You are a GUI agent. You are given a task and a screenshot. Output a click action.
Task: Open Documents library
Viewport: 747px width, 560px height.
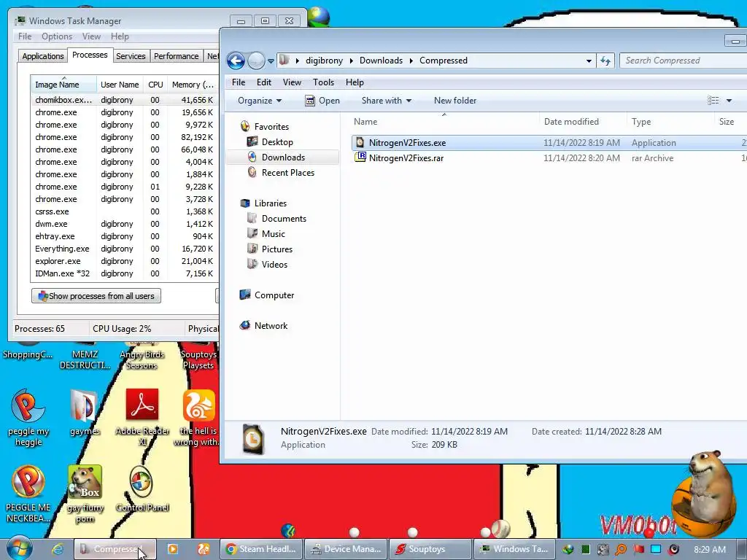coord(284,219)
